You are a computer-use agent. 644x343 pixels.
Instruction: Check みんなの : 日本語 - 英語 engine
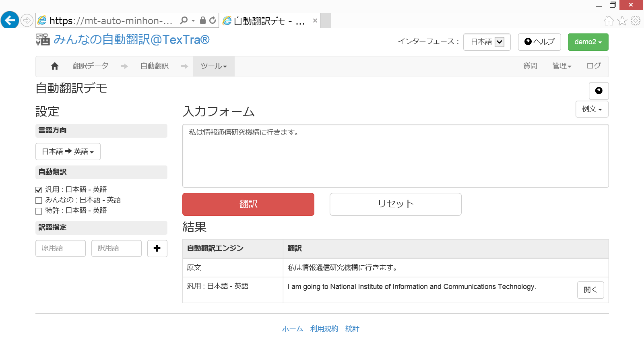[39, 200]
